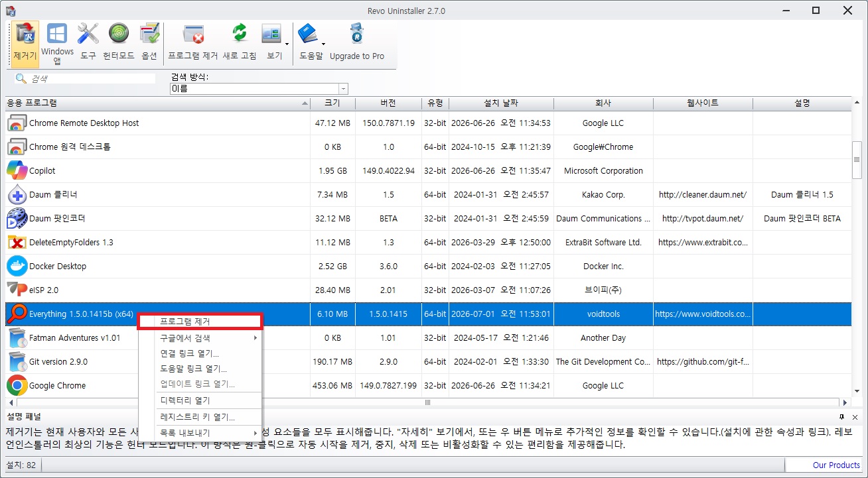Click the http://cleaner.daum.net/ cell
The image size is (868, 478).
703,195
